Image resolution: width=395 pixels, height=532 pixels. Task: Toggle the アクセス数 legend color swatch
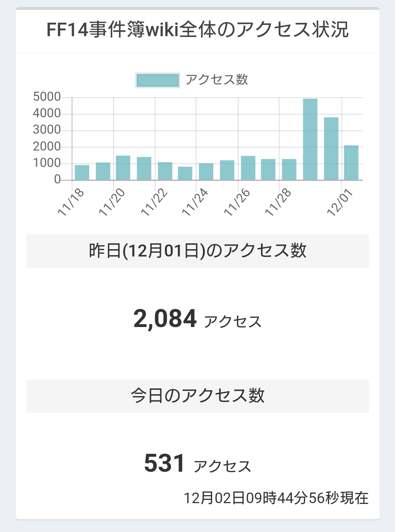point(158,80)
